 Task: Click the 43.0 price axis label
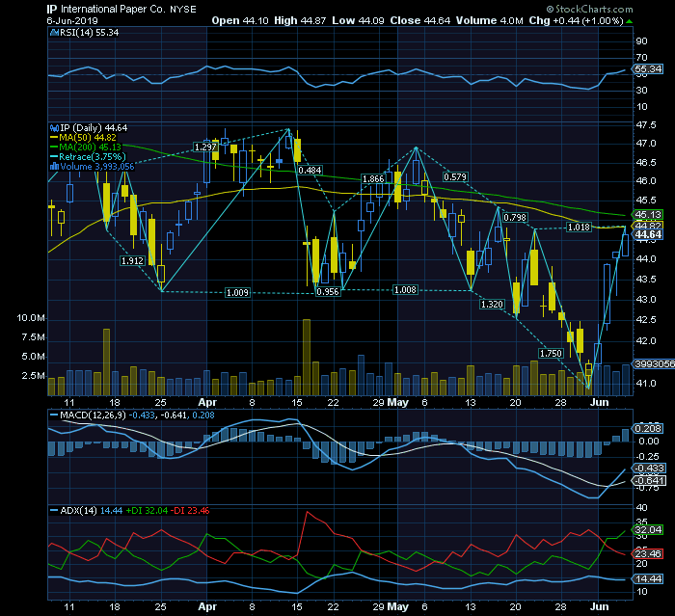(646, 299)
